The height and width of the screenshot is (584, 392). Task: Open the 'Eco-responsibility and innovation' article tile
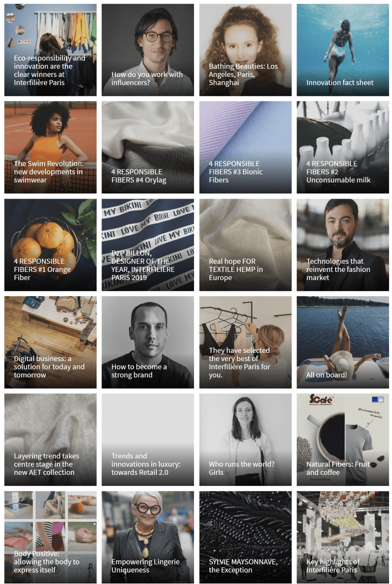[50, 50]
